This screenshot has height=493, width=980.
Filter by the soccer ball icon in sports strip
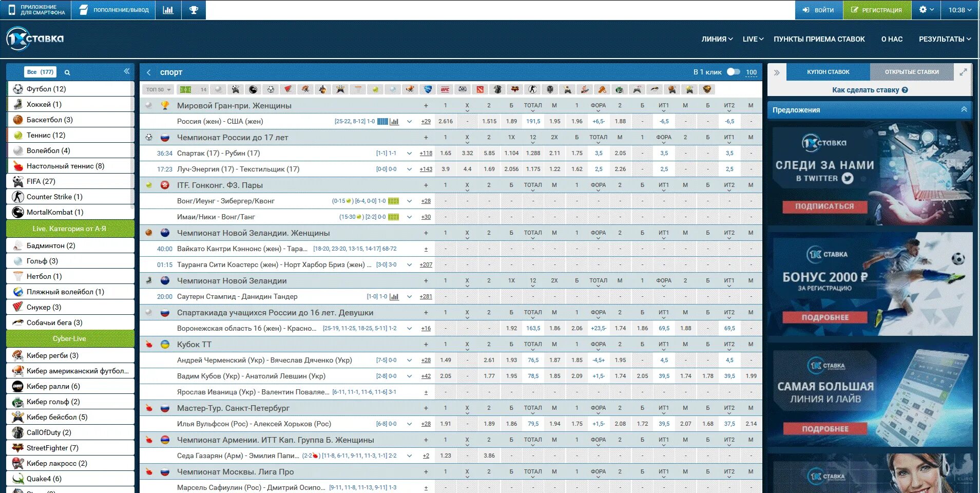(271, 89)
